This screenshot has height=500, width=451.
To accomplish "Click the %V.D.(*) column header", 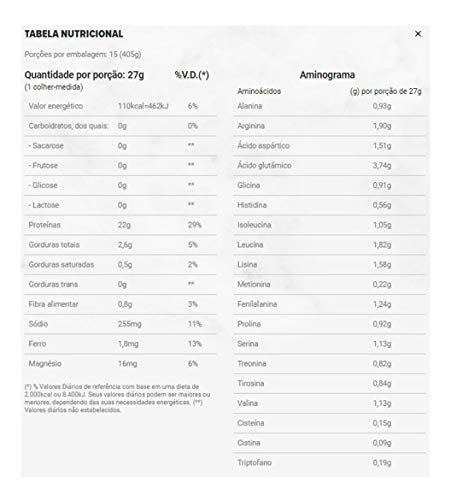I will pyautogui.click(x=192, y=75).
